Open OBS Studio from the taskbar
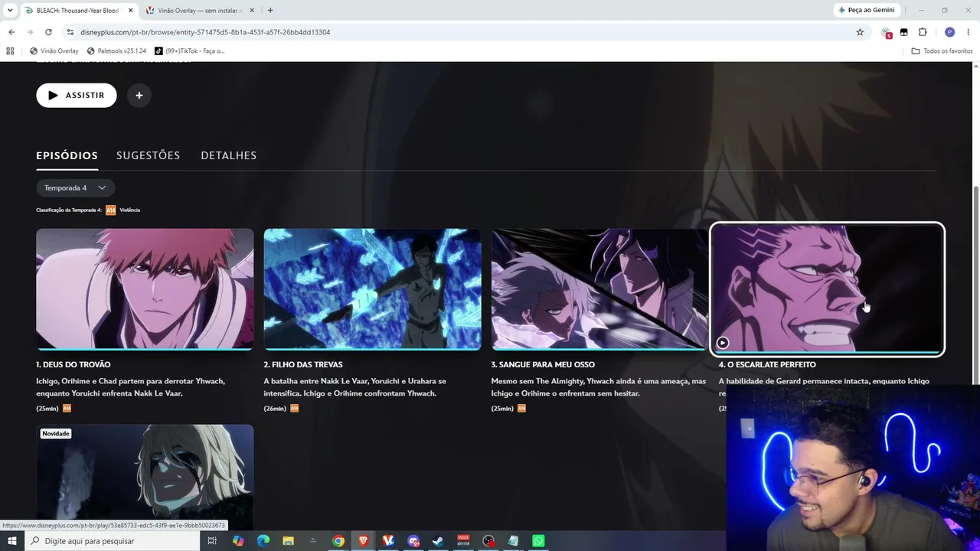Viewport: 980px width, 551px height. [488, 541]
